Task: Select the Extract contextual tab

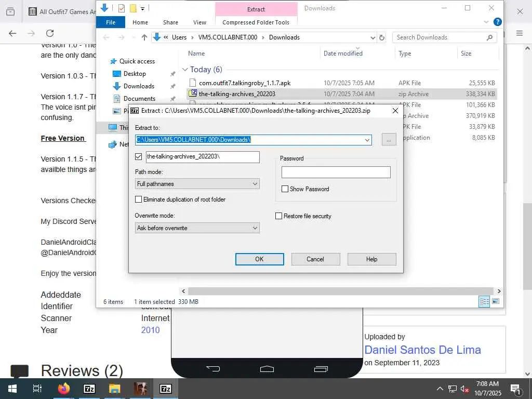Action: pos(256,9)
